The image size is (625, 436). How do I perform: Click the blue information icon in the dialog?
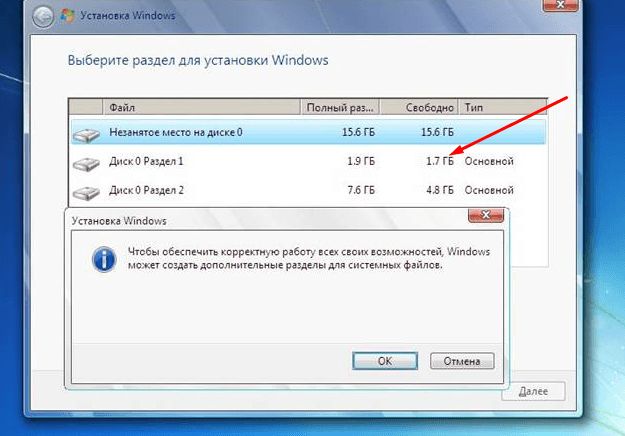(104, 259)
